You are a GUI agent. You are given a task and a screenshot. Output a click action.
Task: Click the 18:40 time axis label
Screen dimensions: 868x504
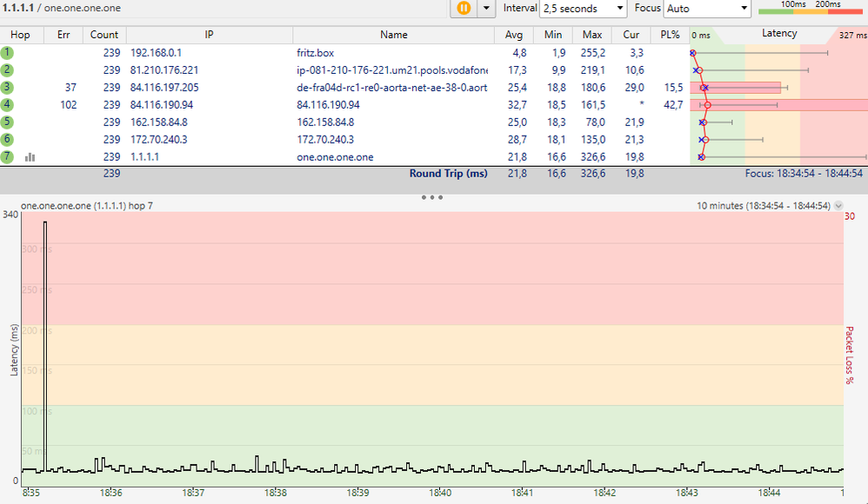(440, 493)
